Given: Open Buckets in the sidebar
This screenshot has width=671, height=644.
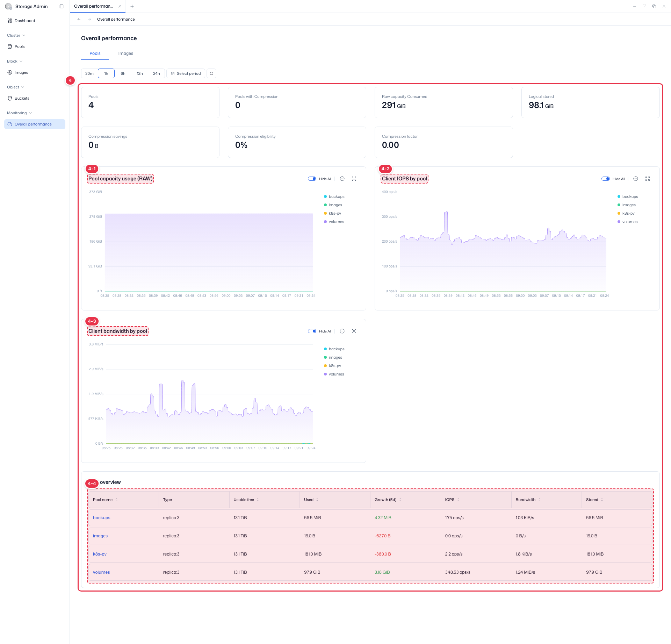Looking at the screenshot, I should pos(35,98).
